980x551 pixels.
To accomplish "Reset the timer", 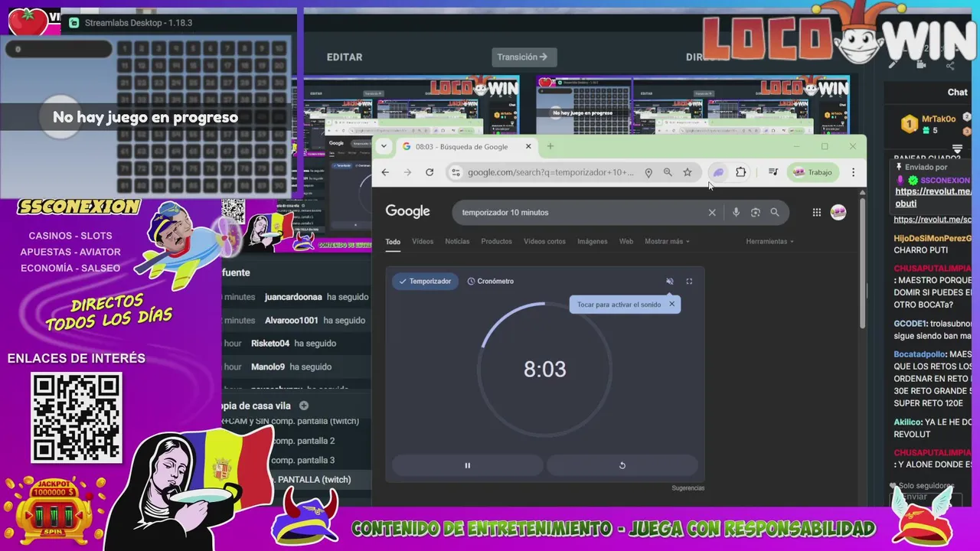I will point(622,465).
